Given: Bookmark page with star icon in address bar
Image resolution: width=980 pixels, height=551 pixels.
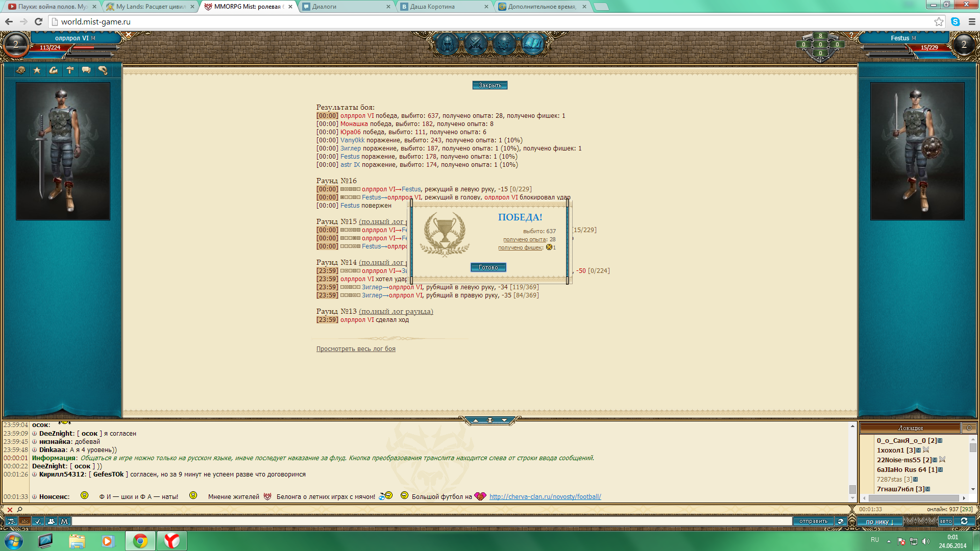Looking at the screenshot, I should click(939, 21).
